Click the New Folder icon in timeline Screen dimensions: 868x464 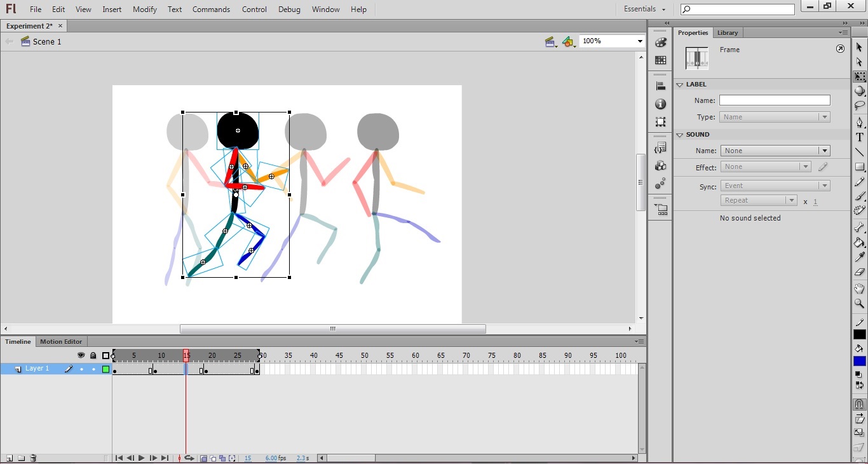point(21,458)
